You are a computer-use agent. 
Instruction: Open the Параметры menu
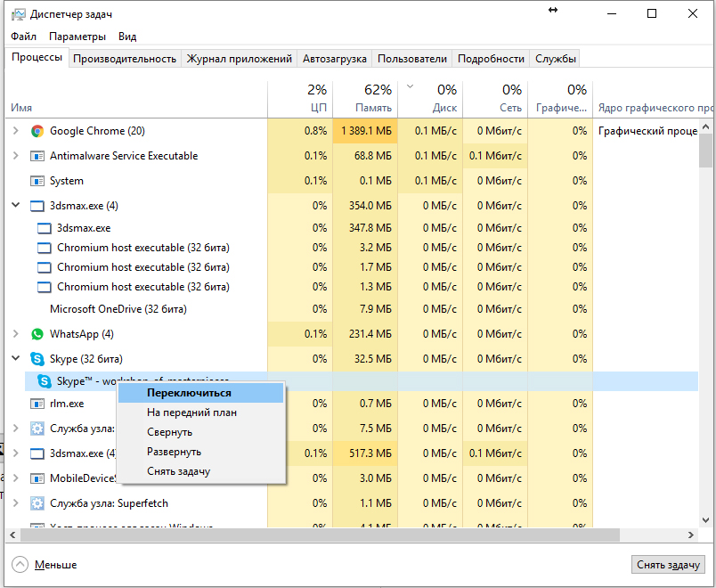tap(77, 37)
